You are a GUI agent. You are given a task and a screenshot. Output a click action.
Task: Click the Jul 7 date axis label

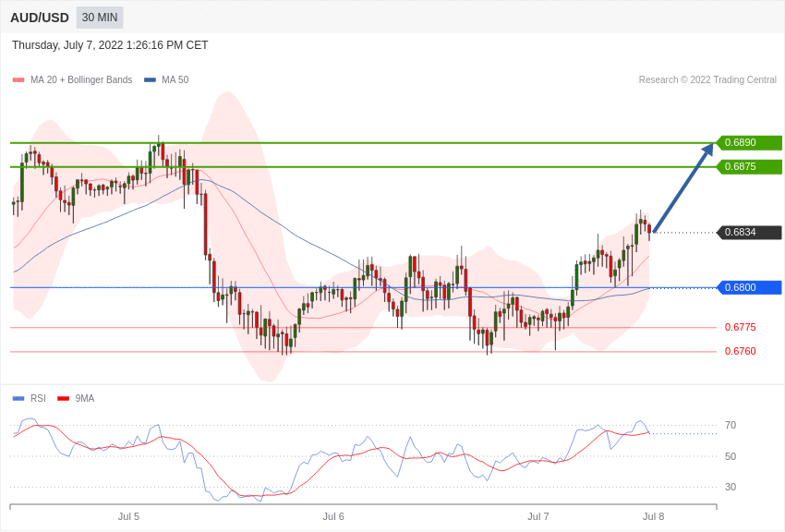point(538,516)
